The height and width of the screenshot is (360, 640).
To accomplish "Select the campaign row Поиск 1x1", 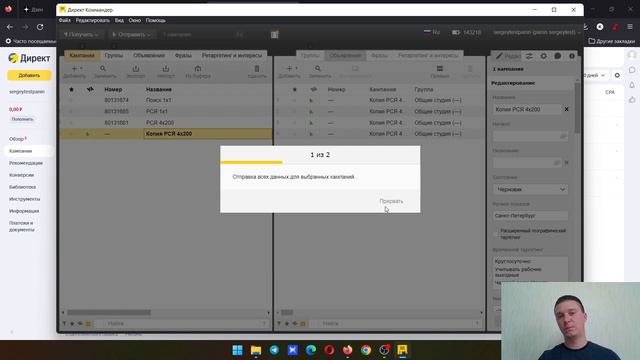I will tap(166, 100).
